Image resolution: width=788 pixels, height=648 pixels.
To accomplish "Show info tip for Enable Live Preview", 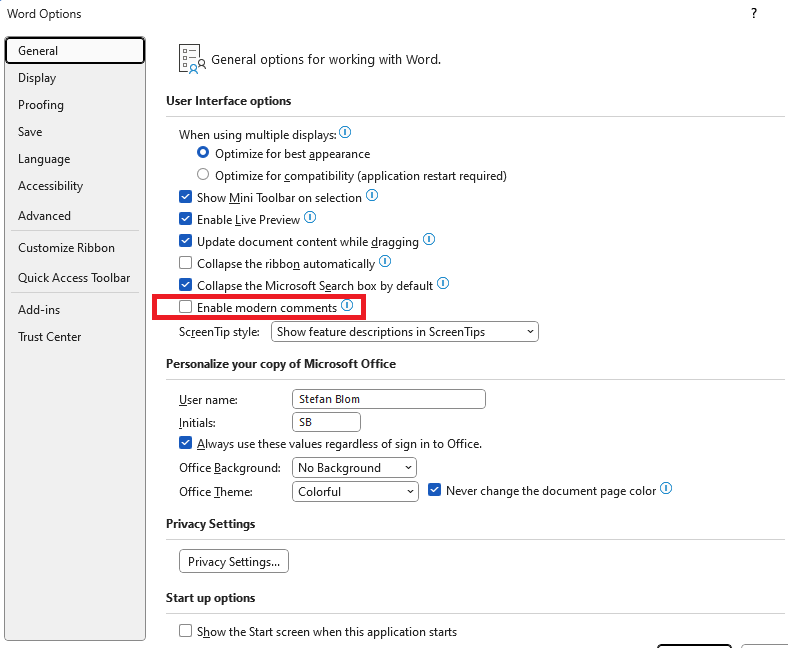I will click(x=310, y=217).
